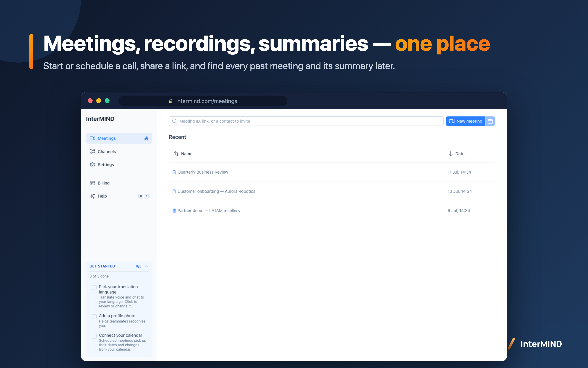Click the 9 Jul, 14:34 date
Viewport: 588px width, 368px height.
(x=459, y=210)
